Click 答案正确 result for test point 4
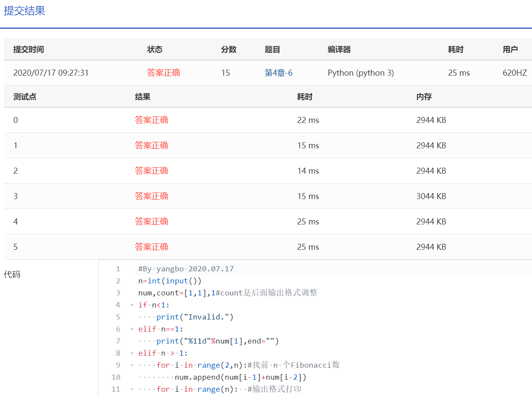This screenshot has width=532, height=396. coord(151,221)
